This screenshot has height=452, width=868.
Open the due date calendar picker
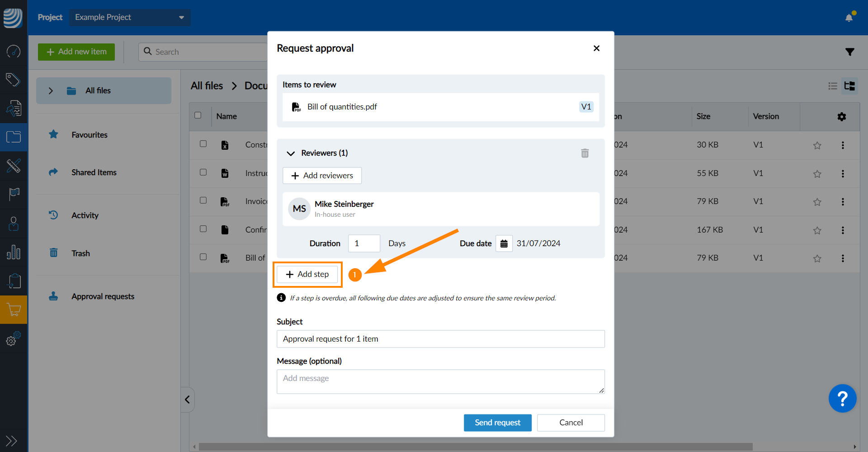click(504, 243)
